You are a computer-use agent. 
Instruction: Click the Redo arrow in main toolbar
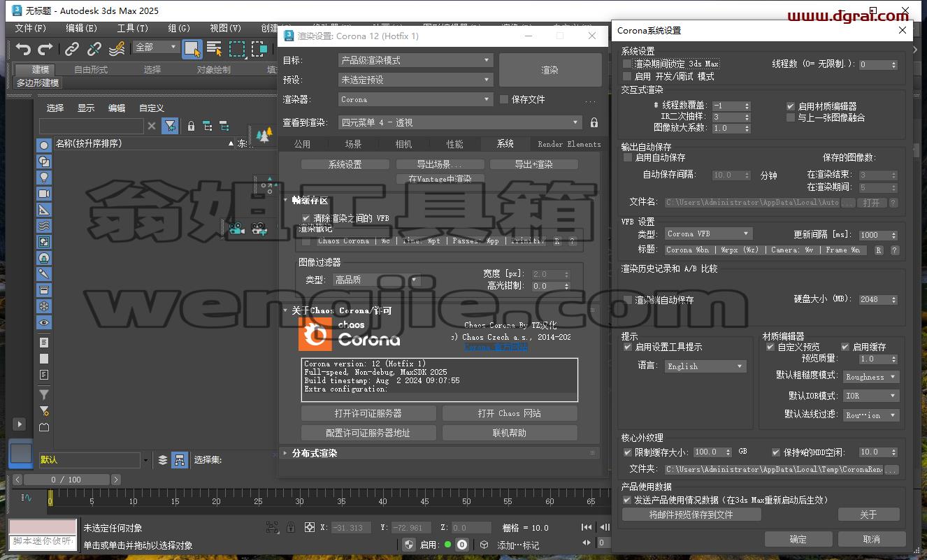[45, 49]
